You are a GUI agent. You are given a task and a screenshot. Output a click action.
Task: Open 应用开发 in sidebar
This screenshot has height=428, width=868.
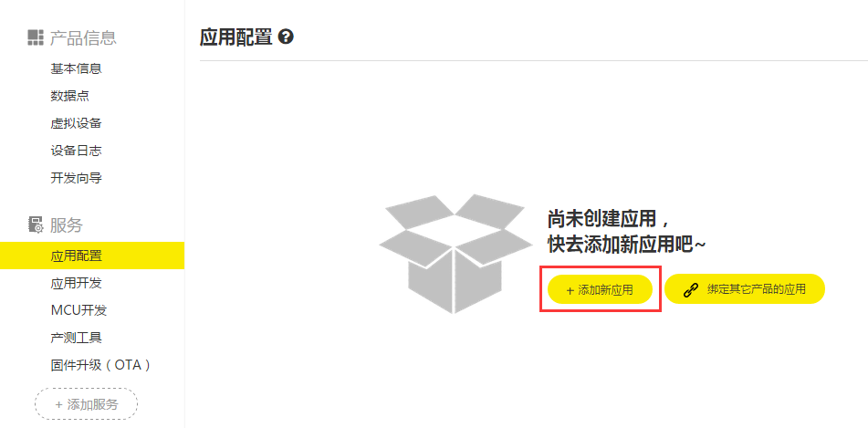click(77, 283)
